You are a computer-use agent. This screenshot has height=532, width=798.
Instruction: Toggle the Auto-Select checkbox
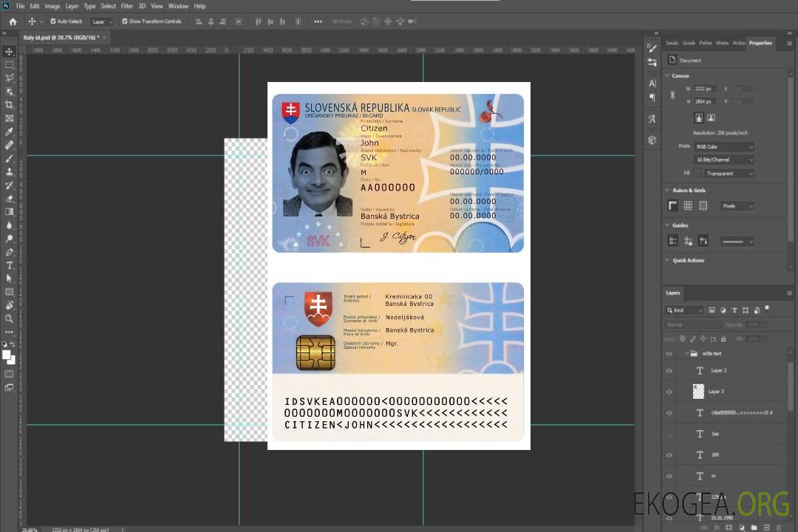pos(53,21)
